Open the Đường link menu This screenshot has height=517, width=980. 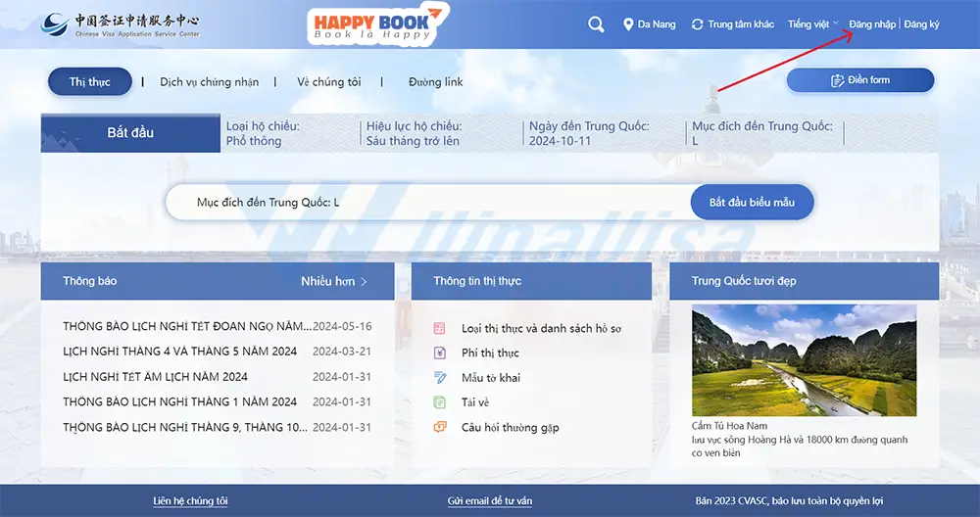436,82
